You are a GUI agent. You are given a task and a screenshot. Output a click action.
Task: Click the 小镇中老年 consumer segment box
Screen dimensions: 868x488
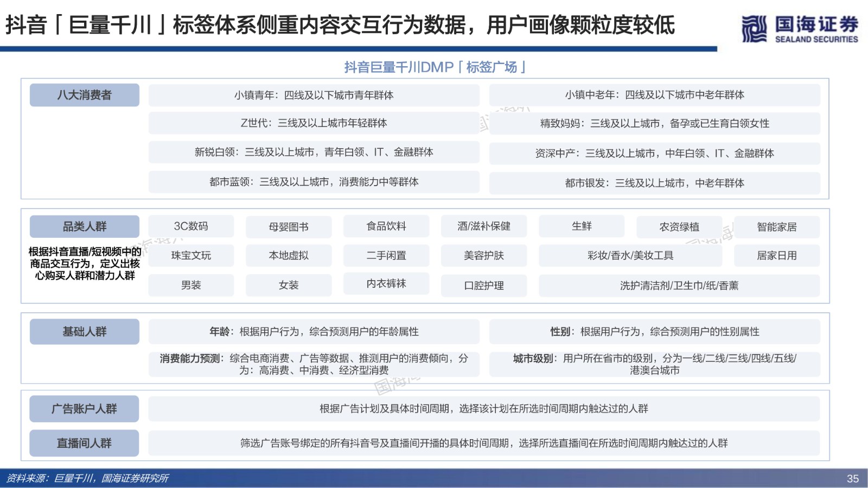655,95
